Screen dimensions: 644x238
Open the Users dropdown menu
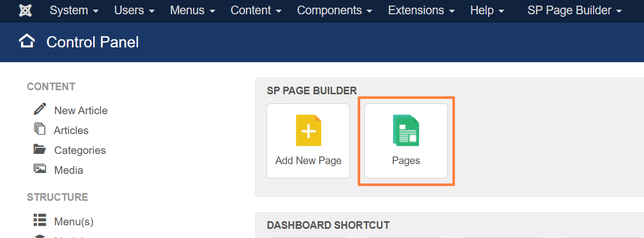[135, 10]
